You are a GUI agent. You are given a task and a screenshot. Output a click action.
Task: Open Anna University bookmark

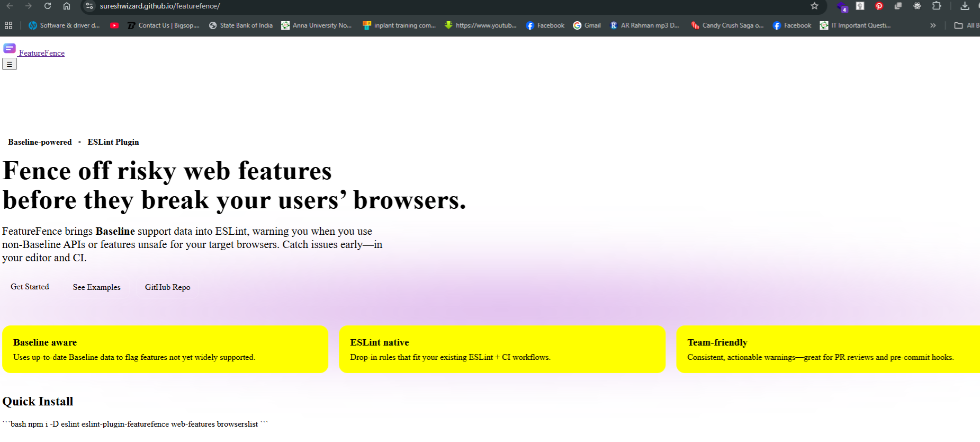(317, 25)
